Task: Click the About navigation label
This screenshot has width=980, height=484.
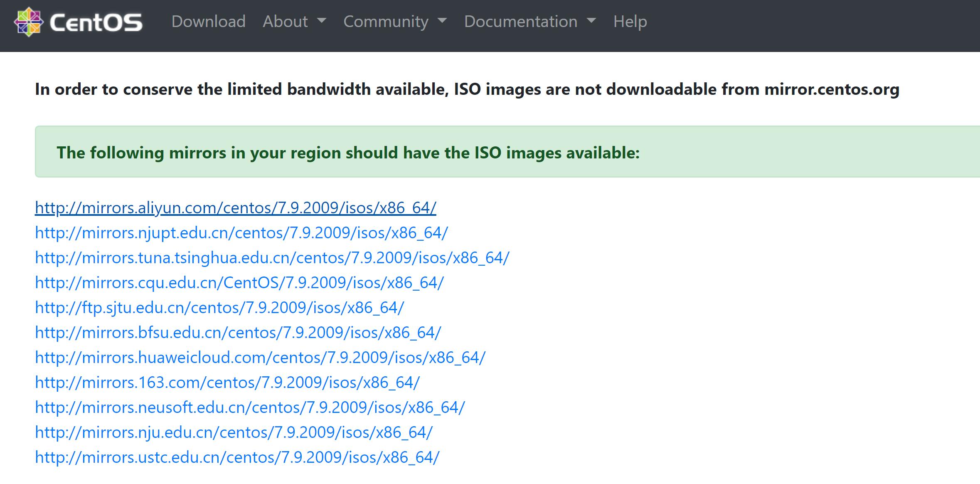Action: tap(285, 22)
